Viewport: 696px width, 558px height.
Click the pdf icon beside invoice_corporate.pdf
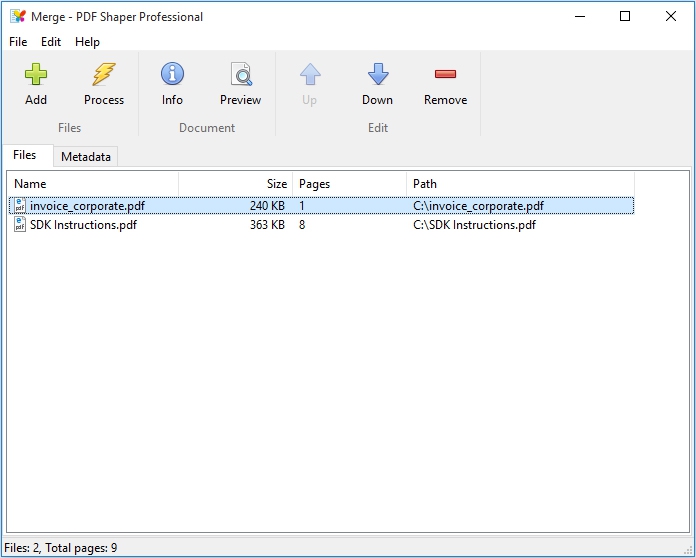[x=20, y=206]
